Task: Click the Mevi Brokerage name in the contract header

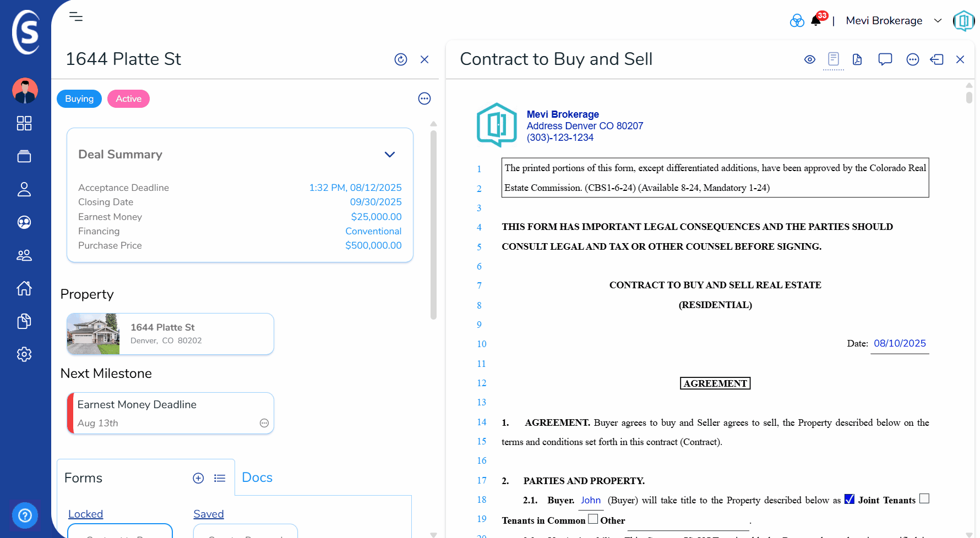Action: pyautogui.click(x=563, y=114)
